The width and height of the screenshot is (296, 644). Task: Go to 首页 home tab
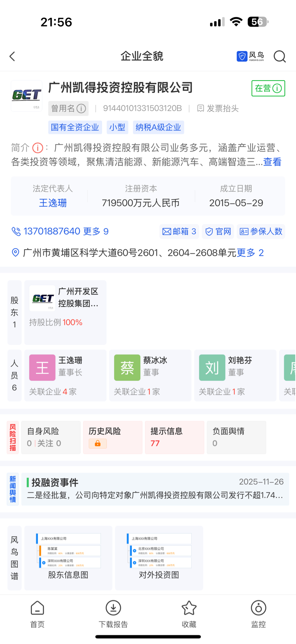37,614
